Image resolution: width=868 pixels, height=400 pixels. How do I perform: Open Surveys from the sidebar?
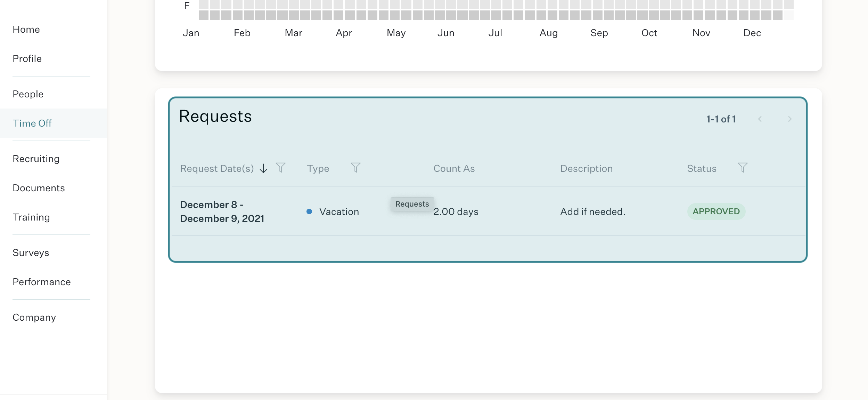click(x=31, y=253)
